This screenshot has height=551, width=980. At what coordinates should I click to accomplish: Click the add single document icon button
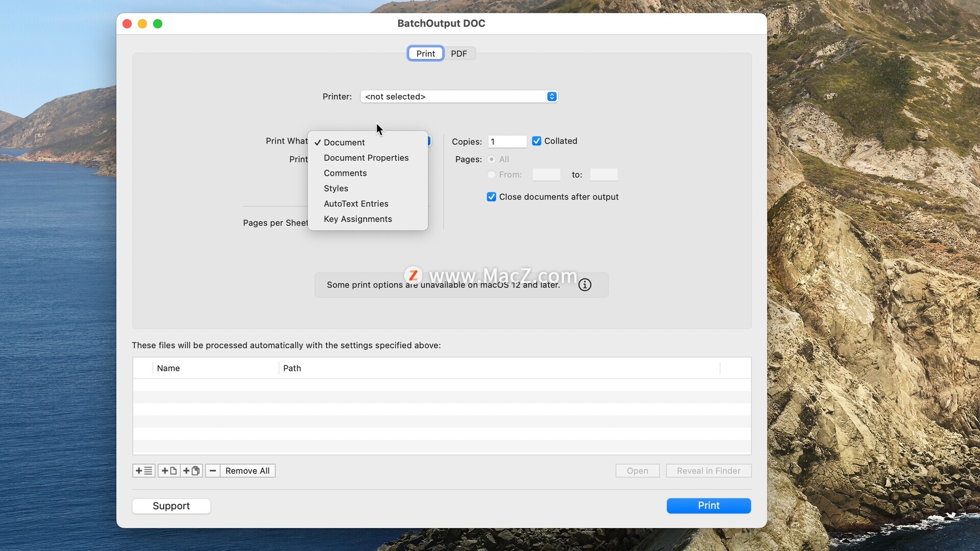[169, 470]
